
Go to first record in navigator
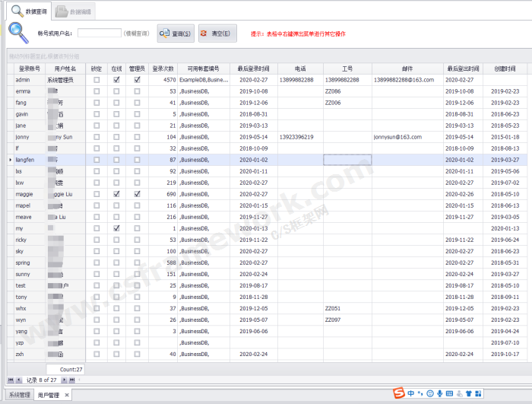(x=11, y=380)
